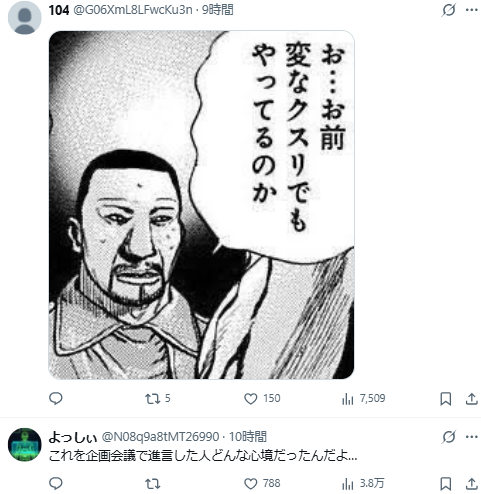Open @N08q9a8tMT26990 profile handle link
The height and width of the screenshot is (494, 481).
160,437
